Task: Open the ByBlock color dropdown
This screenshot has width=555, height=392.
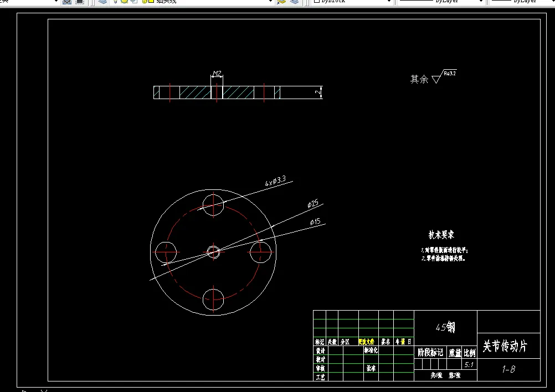Action: tap(389, 2)
